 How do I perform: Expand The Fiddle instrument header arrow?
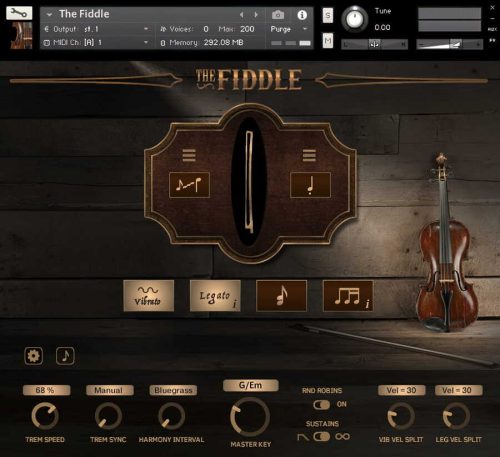(49, 15)
